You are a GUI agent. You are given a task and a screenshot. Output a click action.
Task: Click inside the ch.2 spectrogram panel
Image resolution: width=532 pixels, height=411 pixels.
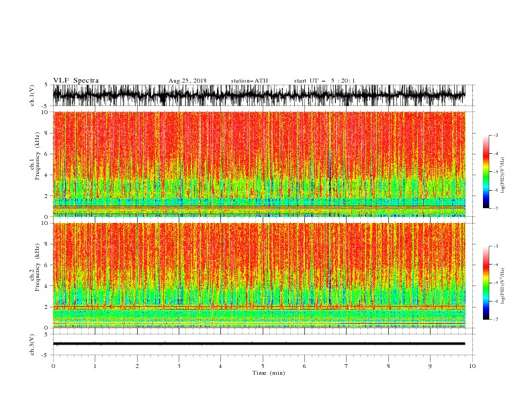click(259, 275)
